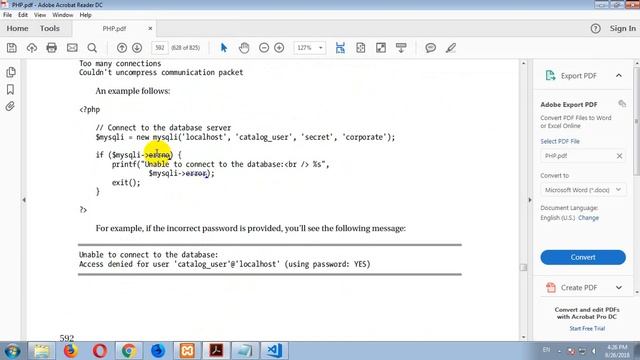Viewport: 640px width, 360px height.
Task: Open Google Chrome from the taskbar
Action: pos(129,351)
